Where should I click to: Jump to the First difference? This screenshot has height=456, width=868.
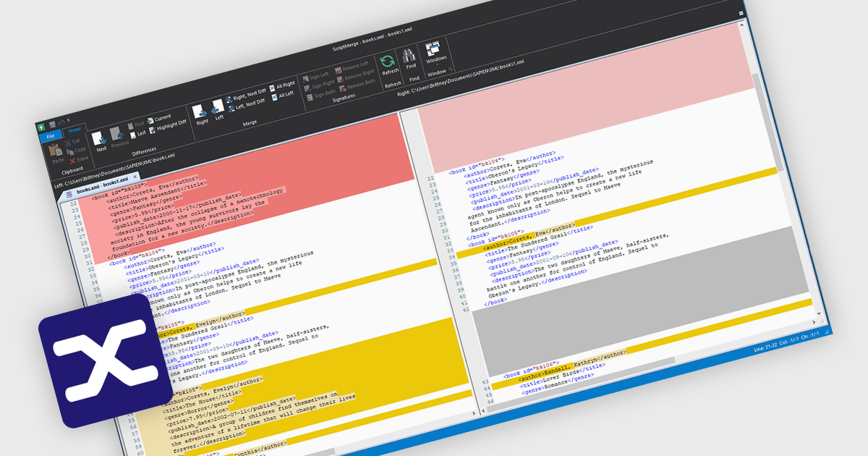[137, 125]
